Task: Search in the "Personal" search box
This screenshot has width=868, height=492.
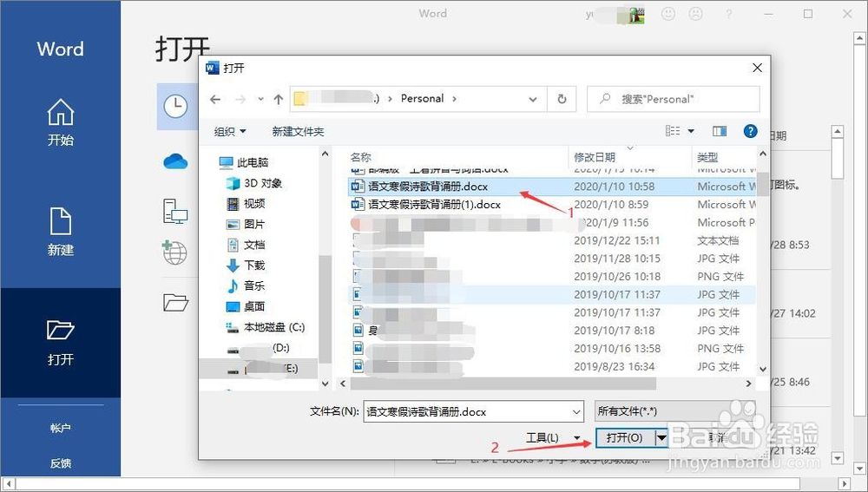Action: click(674, 99)
